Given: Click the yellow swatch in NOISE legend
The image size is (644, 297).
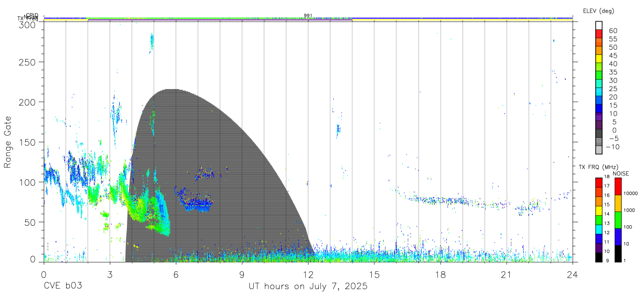Looking at the screenshot, I should tap(618, 203).
